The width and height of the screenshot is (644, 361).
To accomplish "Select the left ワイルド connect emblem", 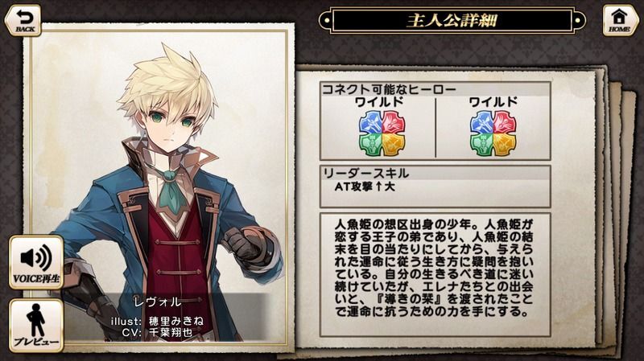I will 382,133.
